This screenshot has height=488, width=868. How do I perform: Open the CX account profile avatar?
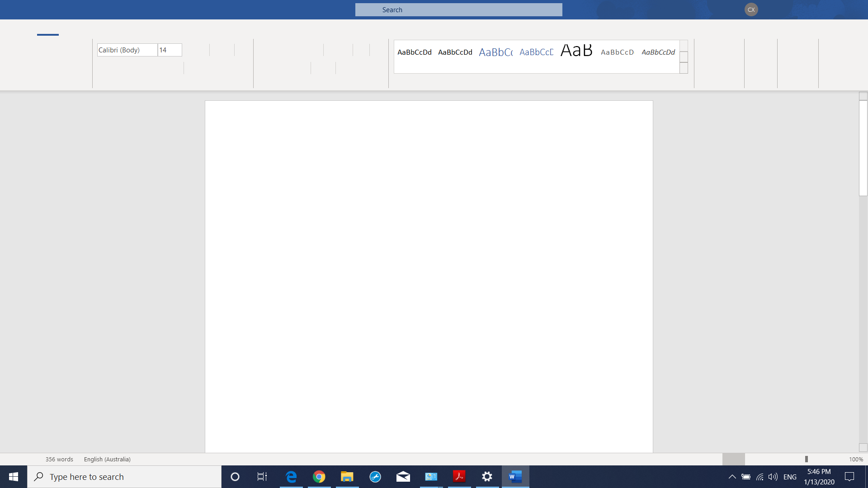tap(751, 9)
